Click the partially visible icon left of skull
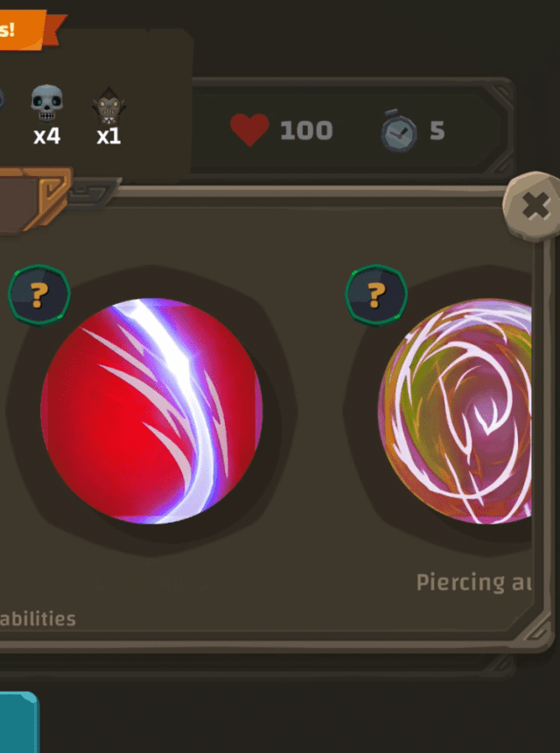The image size is (560, 753). click(2, 100)
